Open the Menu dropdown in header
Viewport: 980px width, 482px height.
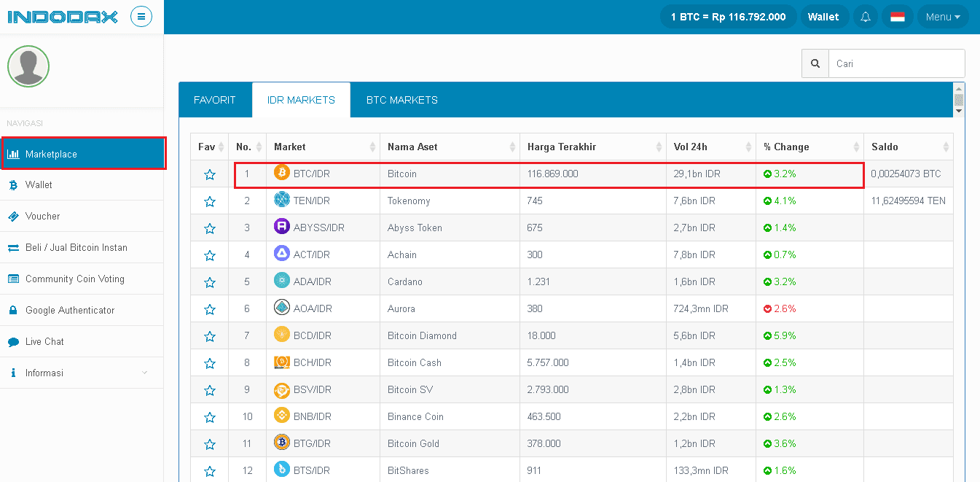(943, 17)
